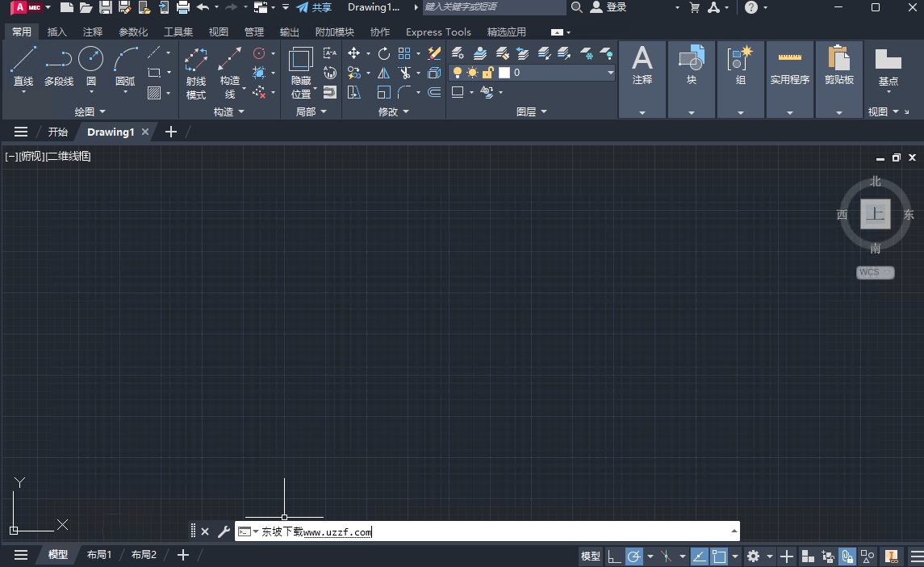
Task: Select the Array tool icon
Action: click(x=404, y=53)
